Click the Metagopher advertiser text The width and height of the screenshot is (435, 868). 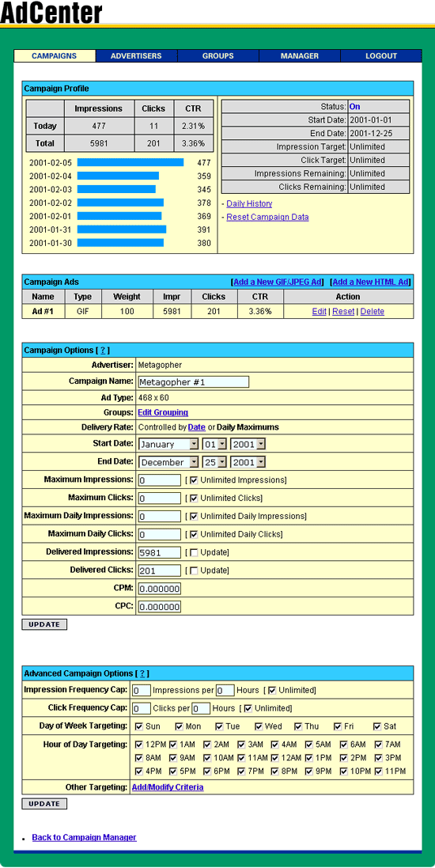(x=160, y=365)
